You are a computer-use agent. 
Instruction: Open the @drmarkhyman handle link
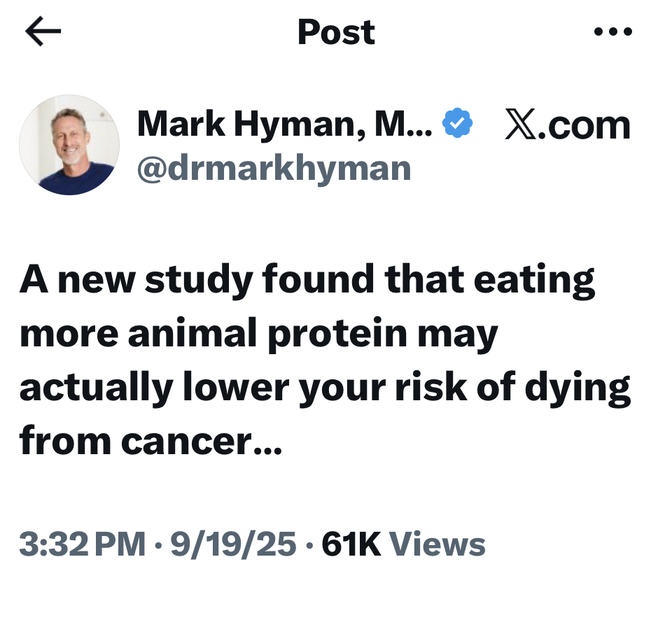(274, 169)
